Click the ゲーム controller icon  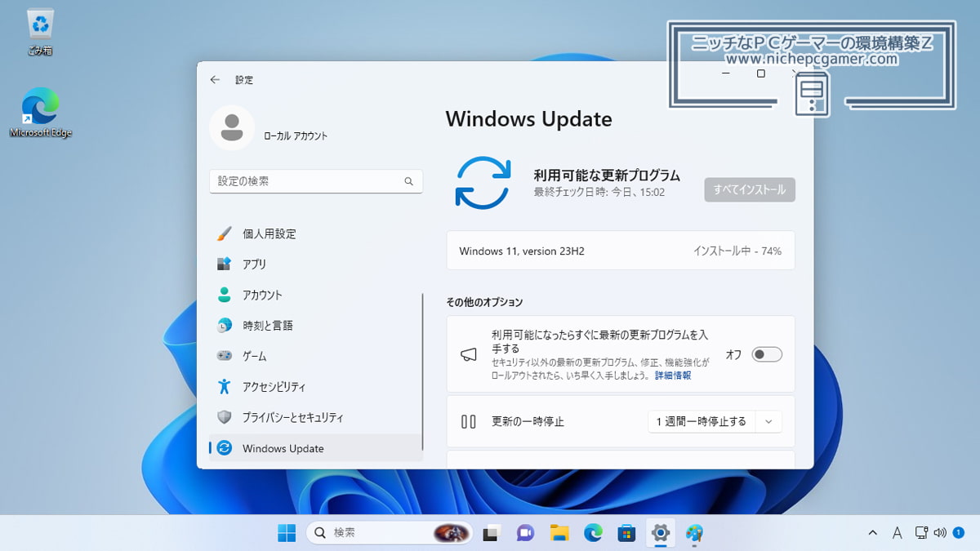click(225, 356)
